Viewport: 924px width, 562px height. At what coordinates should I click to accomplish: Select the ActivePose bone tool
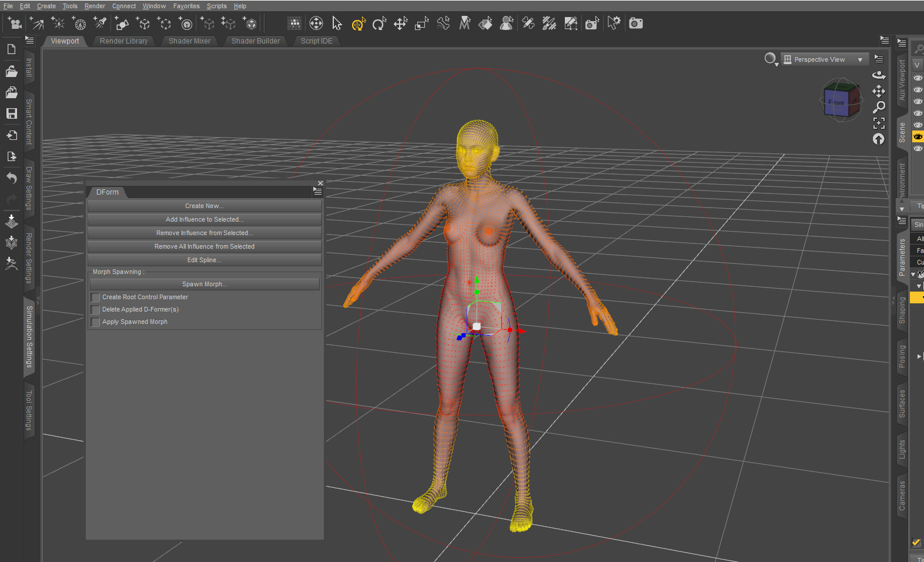click(x=443, y=24)
